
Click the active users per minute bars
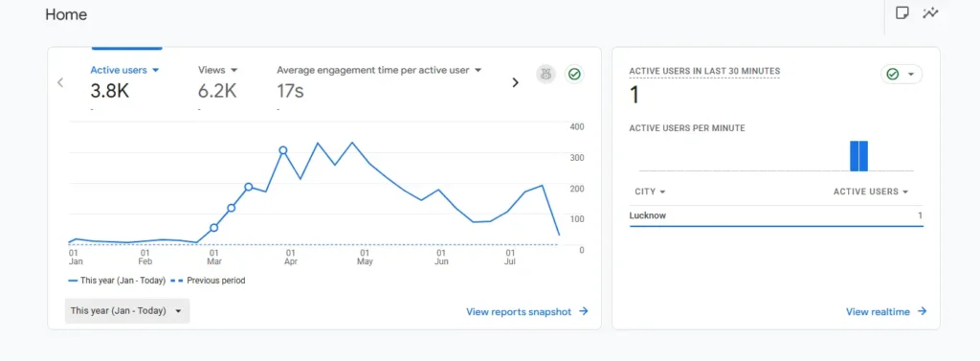[x=858, y=156]
